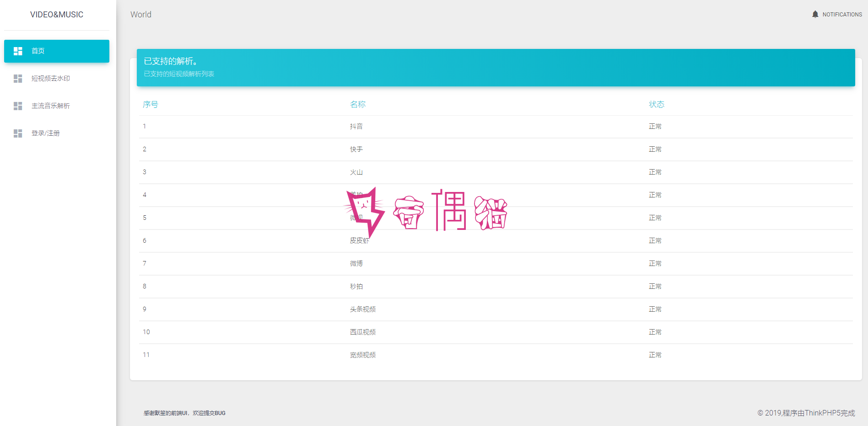Click the 正常 status in 西瓜视频 row
The height and width of the screenshot is (426, 868).
tap(655, 332)
